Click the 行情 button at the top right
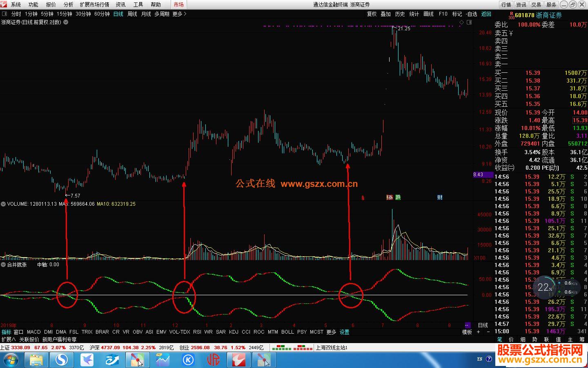 (506, 4)
